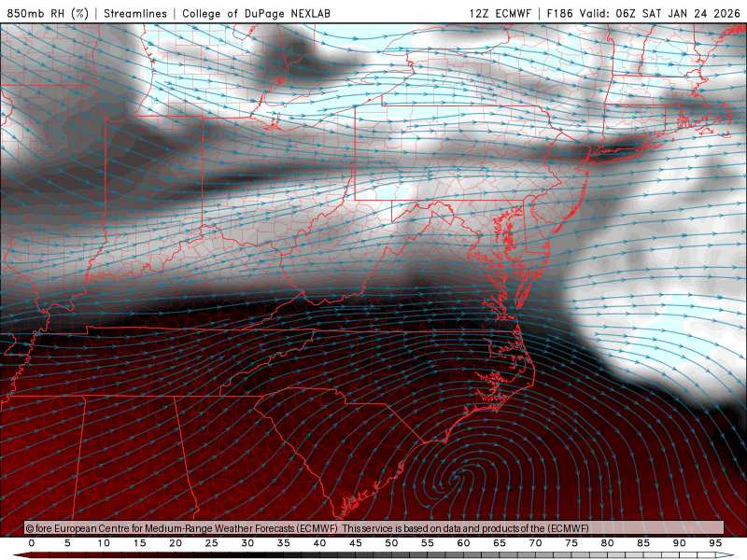Click the "40" RH scale label
The width and height of the screenshot is (747, 560).
(x=319, y=543)
